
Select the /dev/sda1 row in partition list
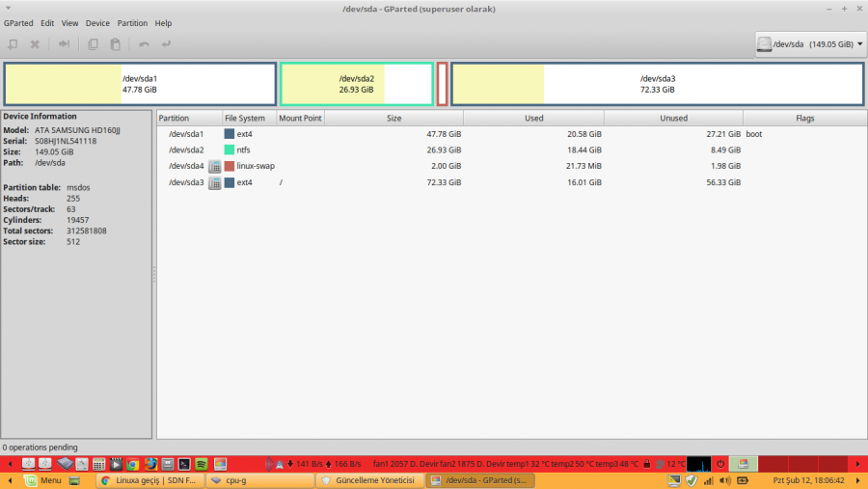pos(511,134)
